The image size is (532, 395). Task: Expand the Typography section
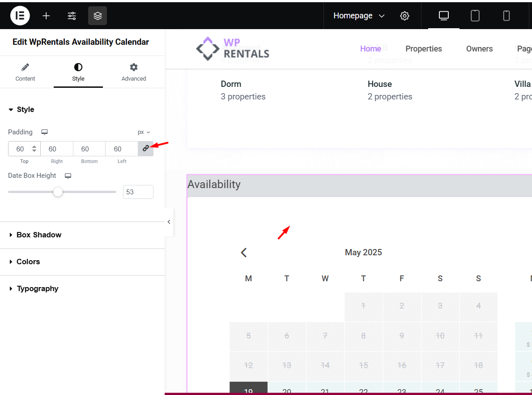[x=38, y=288]
